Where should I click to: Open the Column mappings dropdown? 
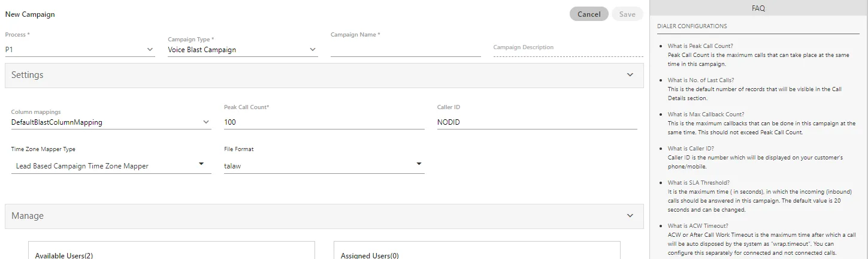click(111, 122)
